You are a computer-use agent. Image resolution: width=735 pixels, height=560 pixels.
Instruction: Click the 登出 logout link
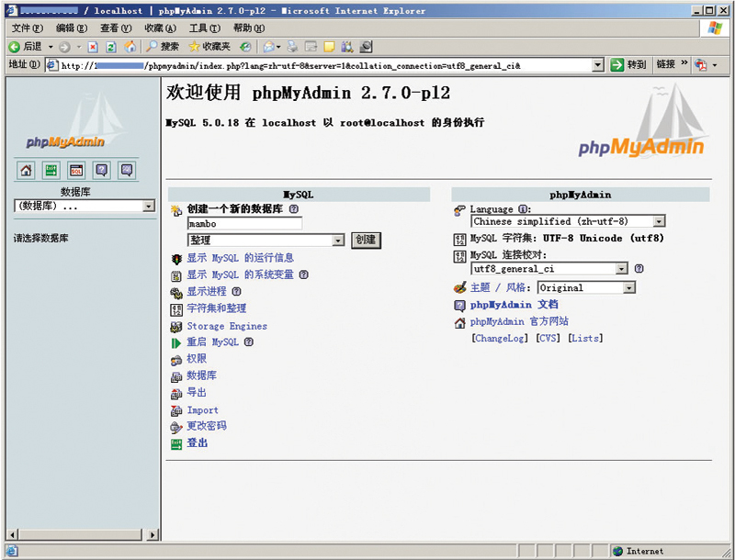click(x=197, y=442)
